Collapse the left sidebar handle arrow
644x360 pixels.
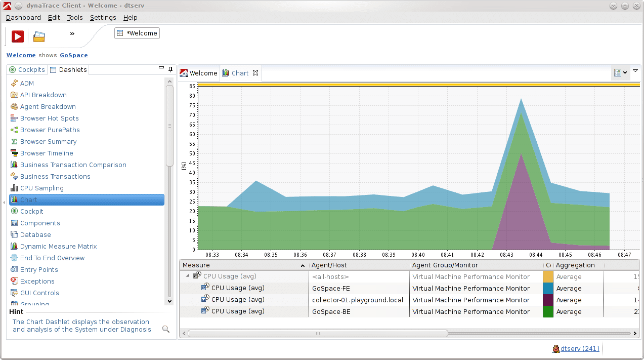[x=4, y=202]
